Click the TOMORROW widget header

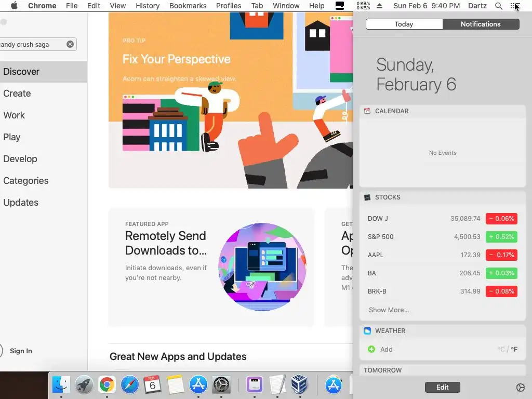click(443, 370)
